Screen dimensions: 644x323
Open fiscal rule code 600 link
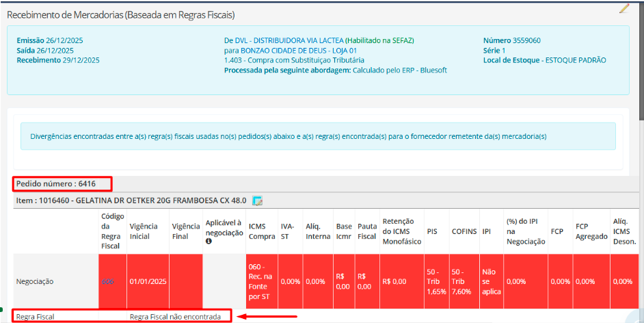108,281
